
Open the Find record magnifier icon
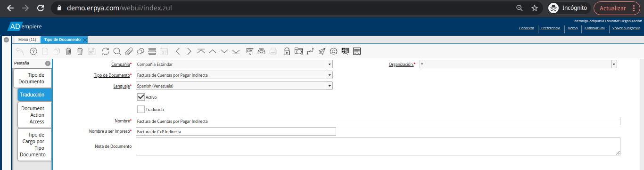point(117,51)
